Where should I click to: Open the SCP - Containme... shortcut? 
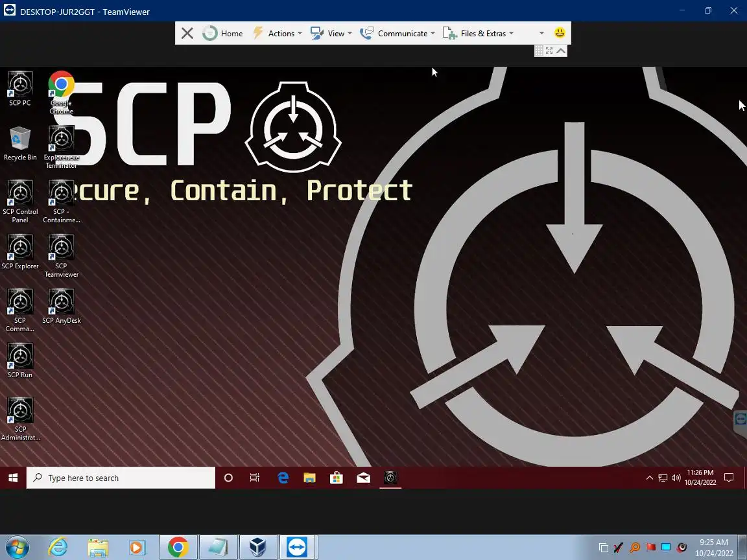[62, 202]
